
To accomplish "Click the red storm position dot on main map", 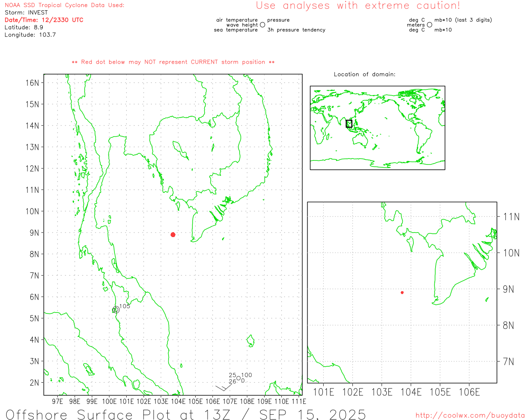I will click(173, 235).
